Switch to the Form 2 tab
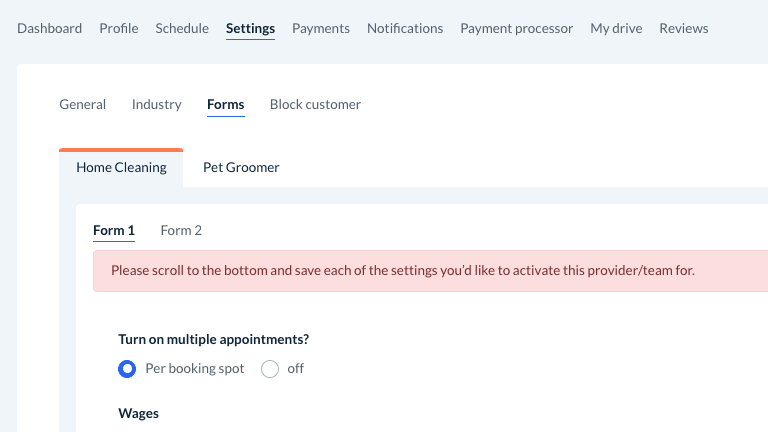Image resolution: width=768 pixels, height=432 pixels. coord(181,230)
